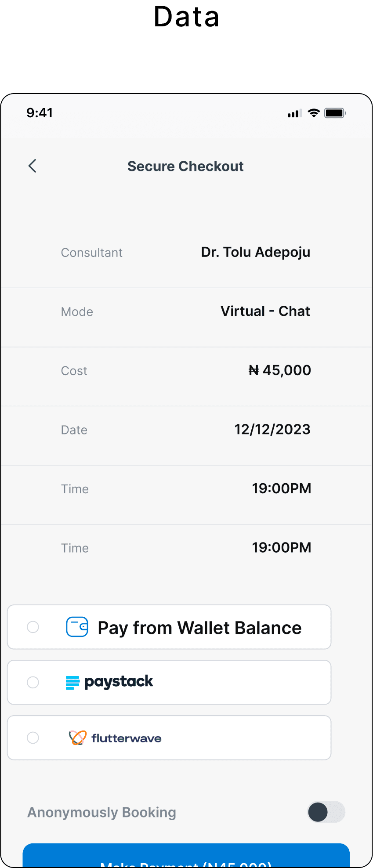The width and height of the screenshot is (373, 868).
Task: Tap the 12/12/2023 date value
Action: click(x=272, y=429)
